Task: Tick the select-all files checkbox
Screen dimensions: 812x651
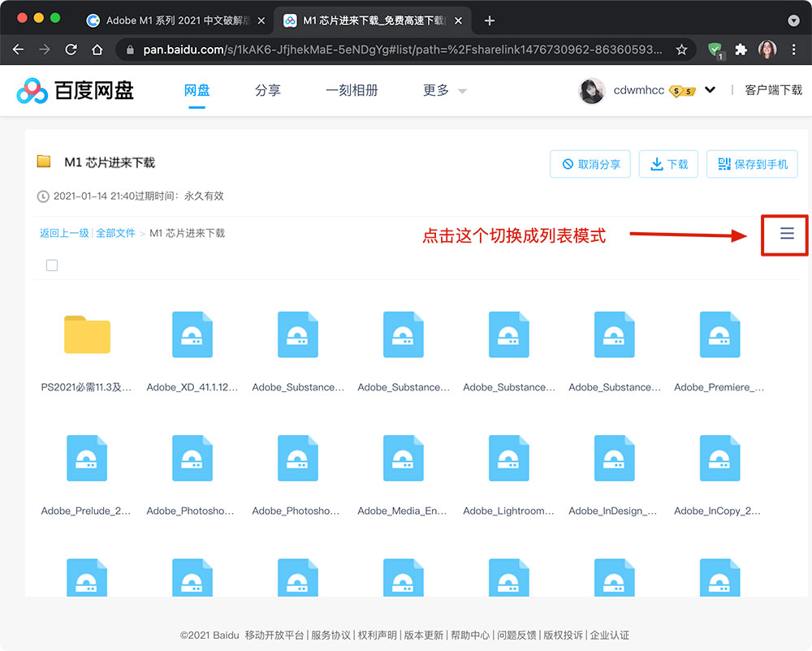Action: [x=52, y=265]
